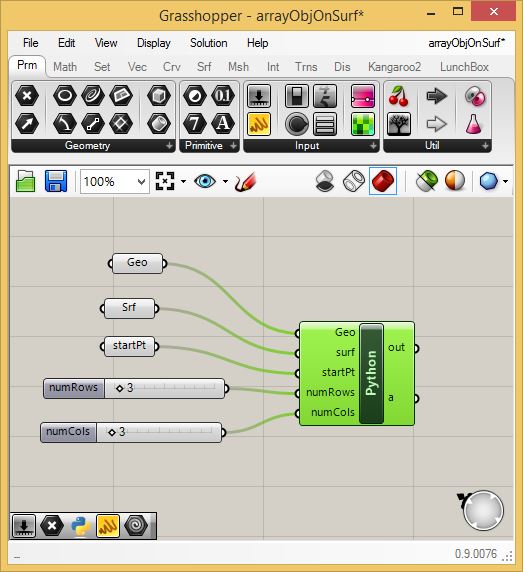Open the Display menu
The height and width of the screenshot is (572, 523).
point(154,43)
